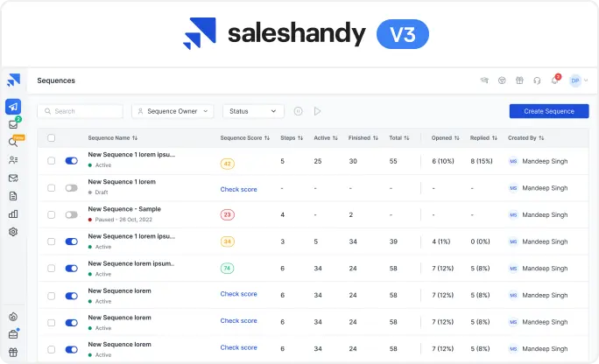The width and height of the screenshot is (599, 364).
Task: Toggle the 'New Sequence - Sample' paused switch
Action: [x=71, y=214]
